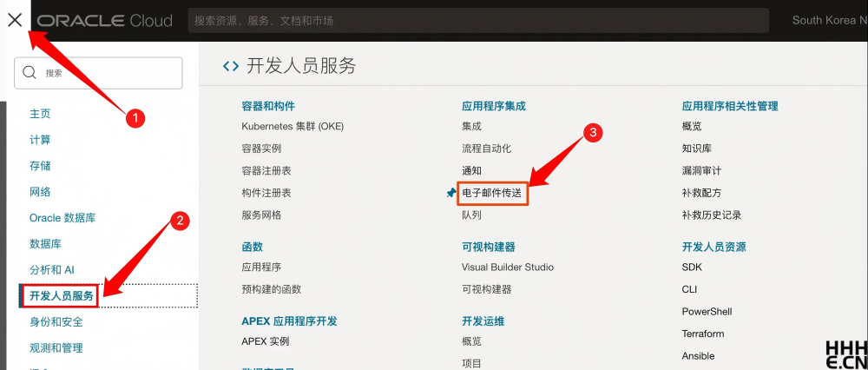Open 集成 under 应用程序集成
The height and width of the screenshot is (370, 868).
[471, 126]
